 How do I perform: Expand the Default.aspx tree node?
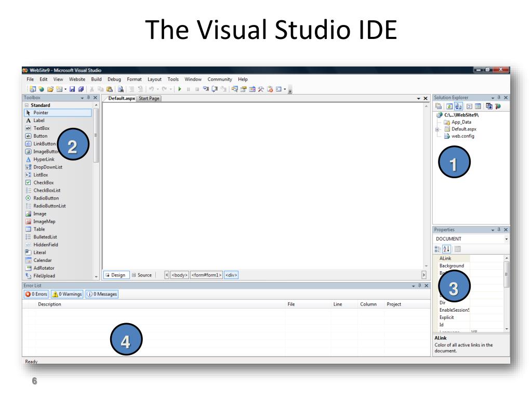[x=437, y=129]
